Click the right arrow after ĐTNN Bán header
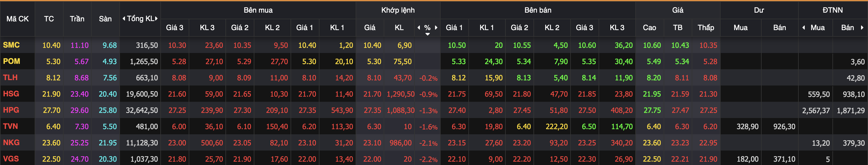 click(862, 28)
